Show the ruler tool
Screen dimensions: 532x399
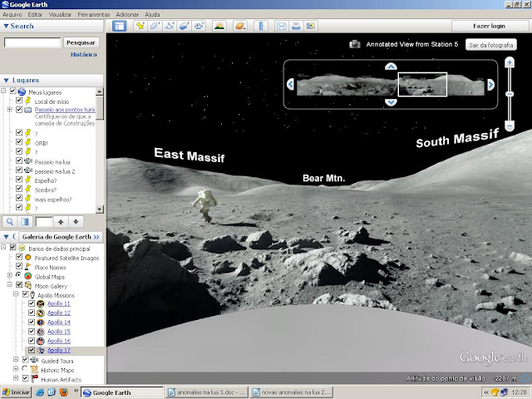(x=261, y=26)
